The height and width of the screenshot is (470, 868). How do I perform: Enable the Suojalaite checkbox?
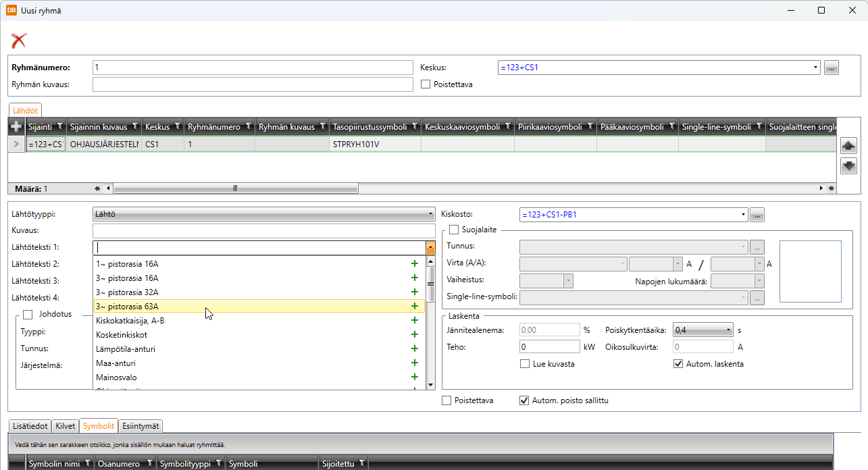454,230
